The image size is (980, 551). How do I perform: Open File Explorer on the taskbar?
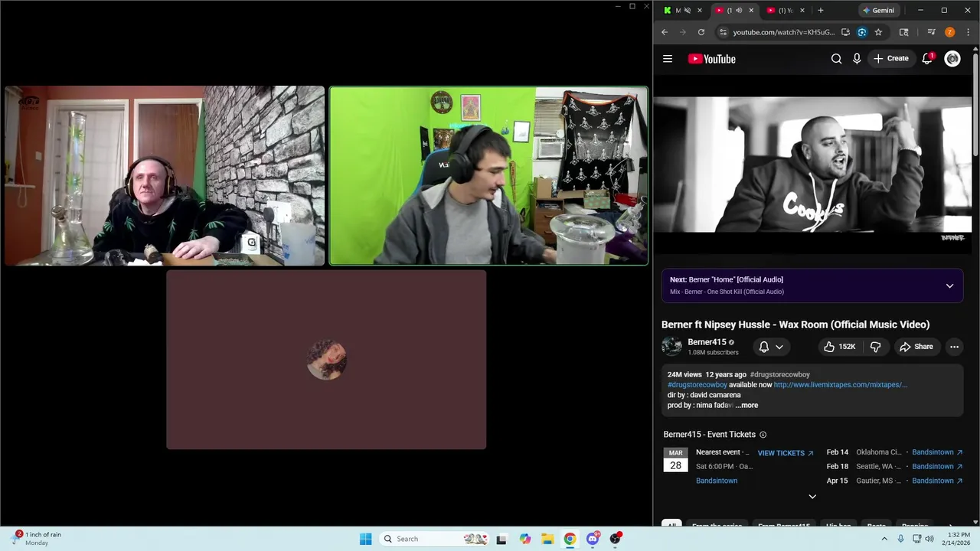[547, 539]
